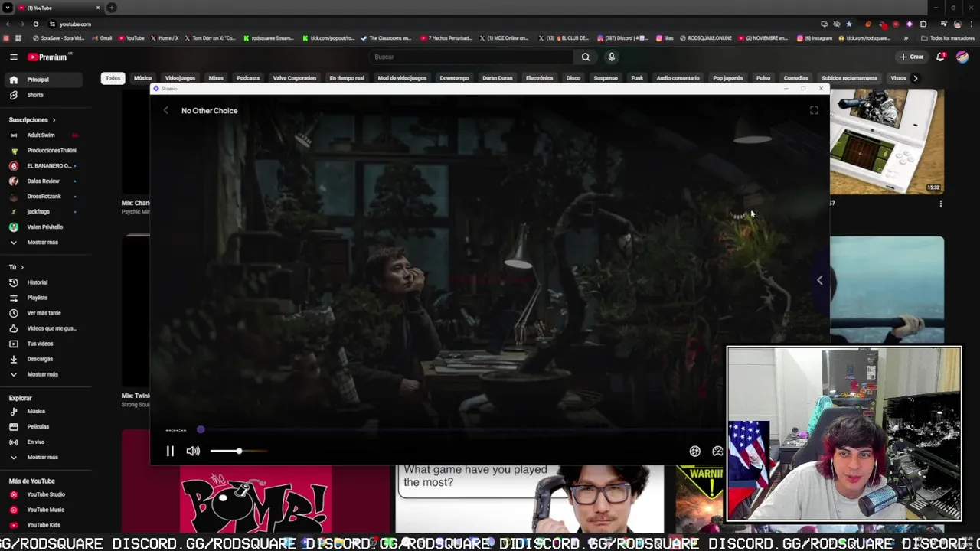
Task: Open Chrome tab search dropdown
Action: 8,8
